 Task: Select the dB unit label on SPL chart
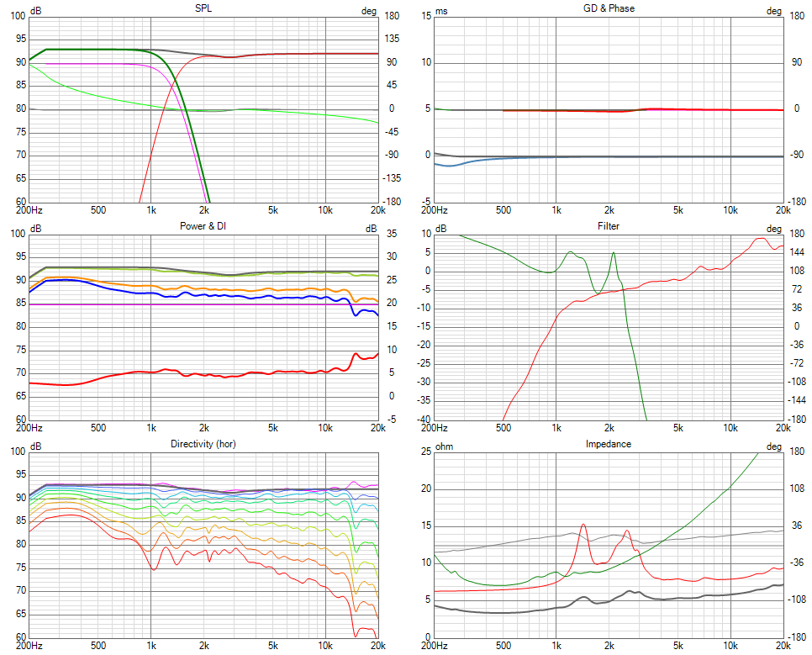click(36, 11)
